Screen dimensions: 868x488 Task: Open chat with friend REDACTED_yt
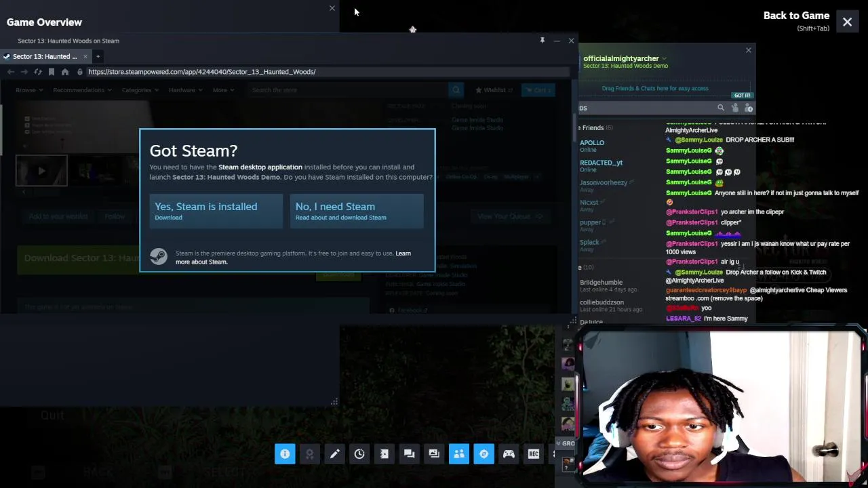point(601,166)
